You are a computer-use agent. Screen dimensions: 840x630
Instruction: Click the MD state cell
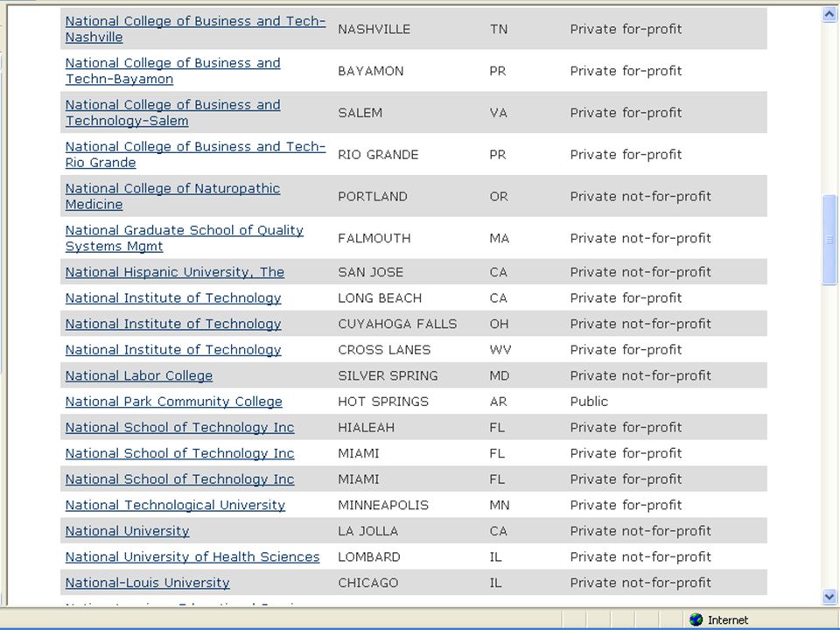(499, 375)
